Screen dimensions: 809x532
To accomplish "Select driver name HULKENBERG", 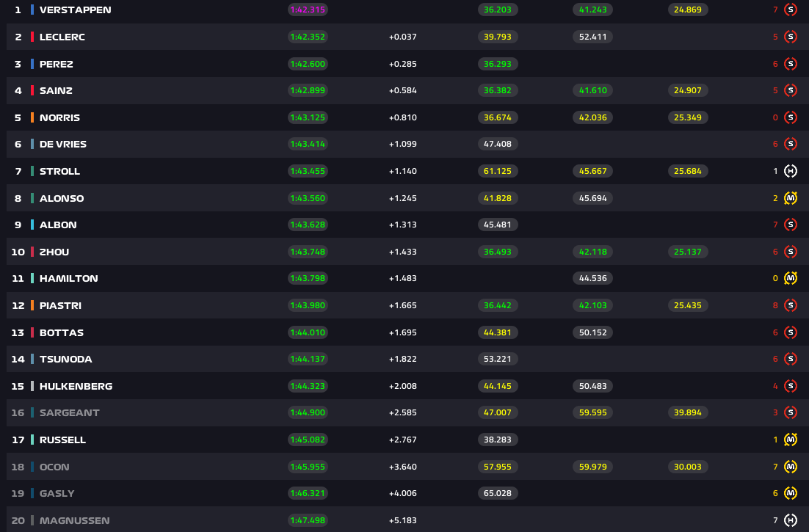I will pos(76,386).
